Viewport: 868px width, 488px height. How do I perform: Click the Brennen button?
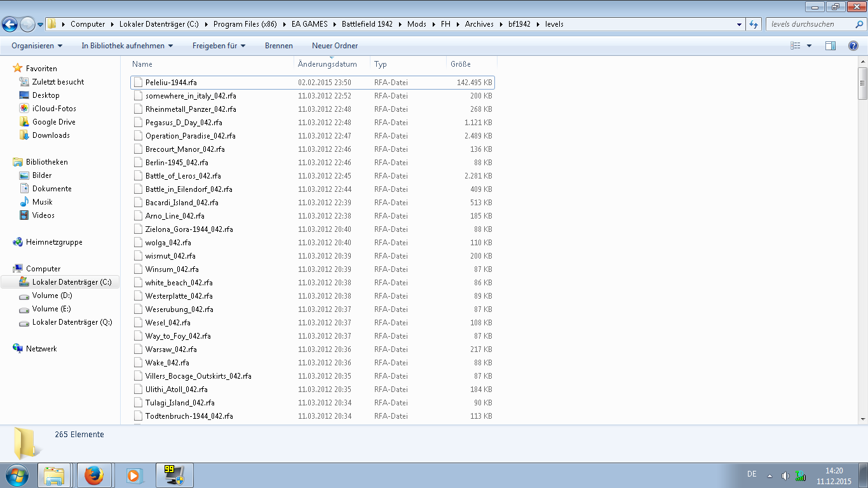(x=279, y=46)
